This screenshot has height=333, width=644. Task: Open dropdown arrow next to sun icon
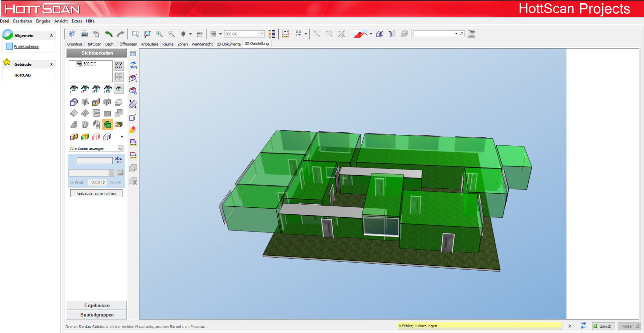[x=190, y=34]
